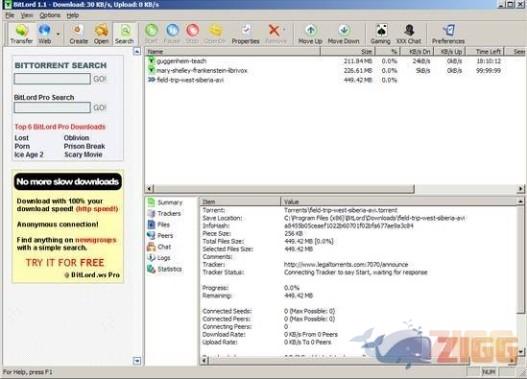Click the InfoHash value text
The image size is (527, 379).
coord(349,226)
